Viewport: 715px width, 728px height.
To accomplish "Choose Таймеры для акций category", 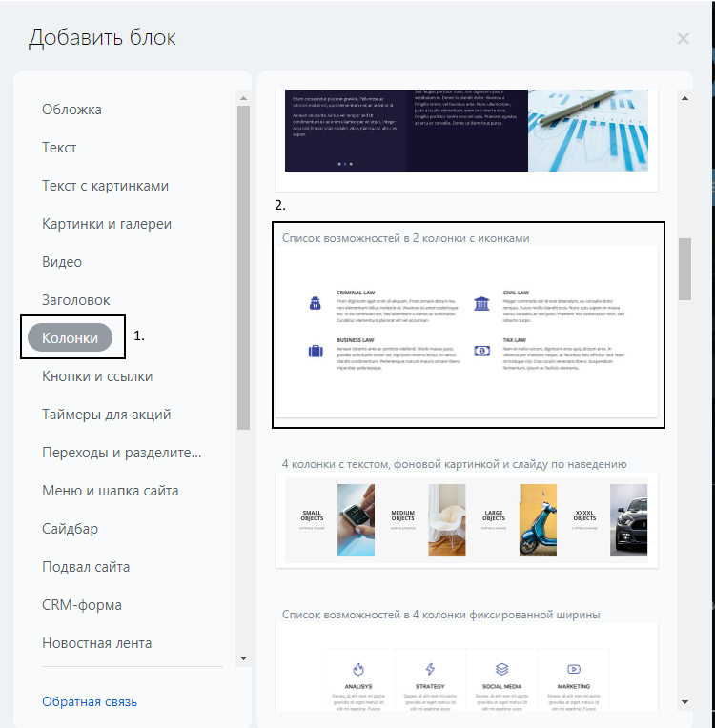I will [107, 415].
